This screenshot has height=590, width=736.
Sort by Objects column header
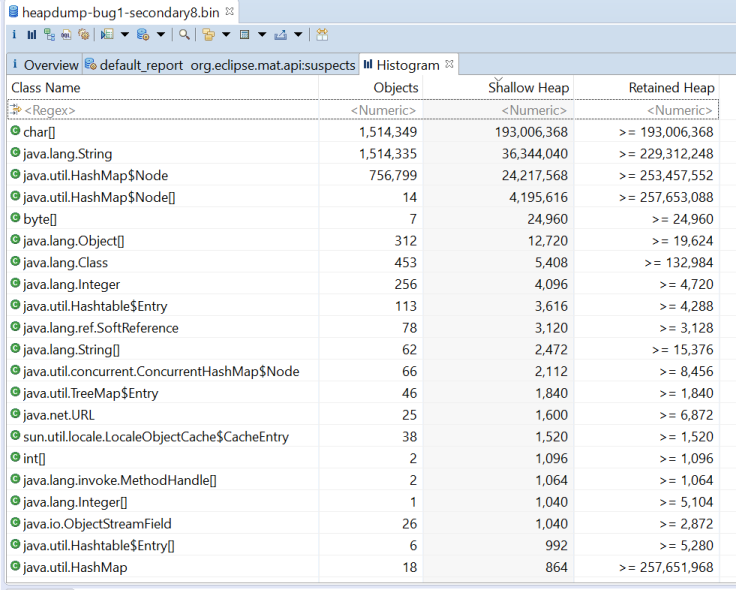pos(371,88)
